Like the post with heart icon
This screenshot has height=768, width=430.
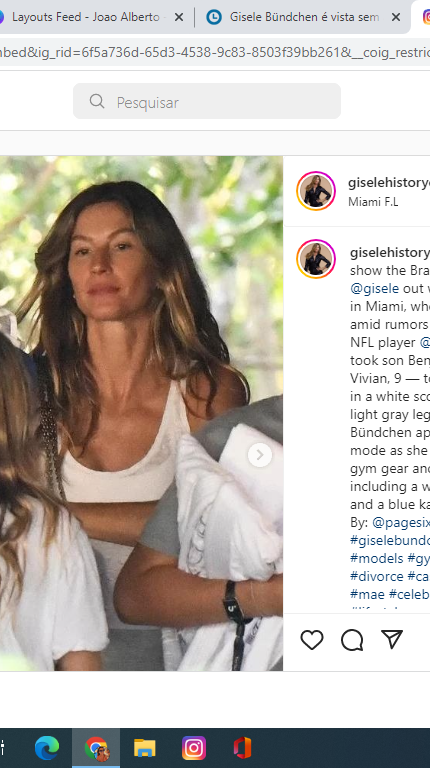tap(311, 640)
